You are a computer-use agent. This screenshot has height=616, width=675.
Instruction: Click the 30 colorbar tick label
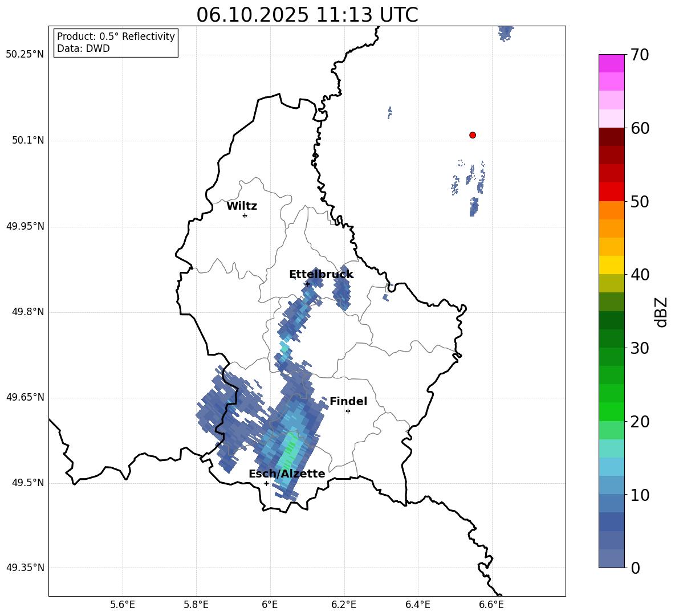point(640,348)
